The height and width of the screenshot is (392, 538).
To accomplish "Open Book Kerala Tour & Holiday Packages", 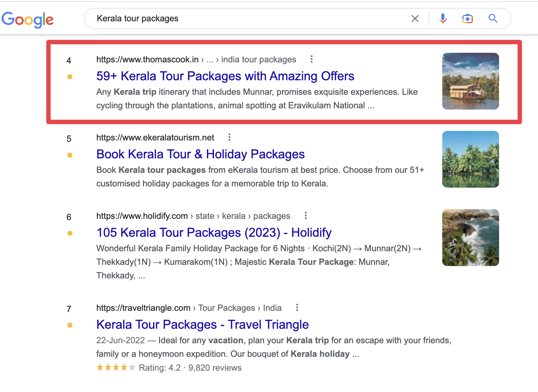I will 200,154.
